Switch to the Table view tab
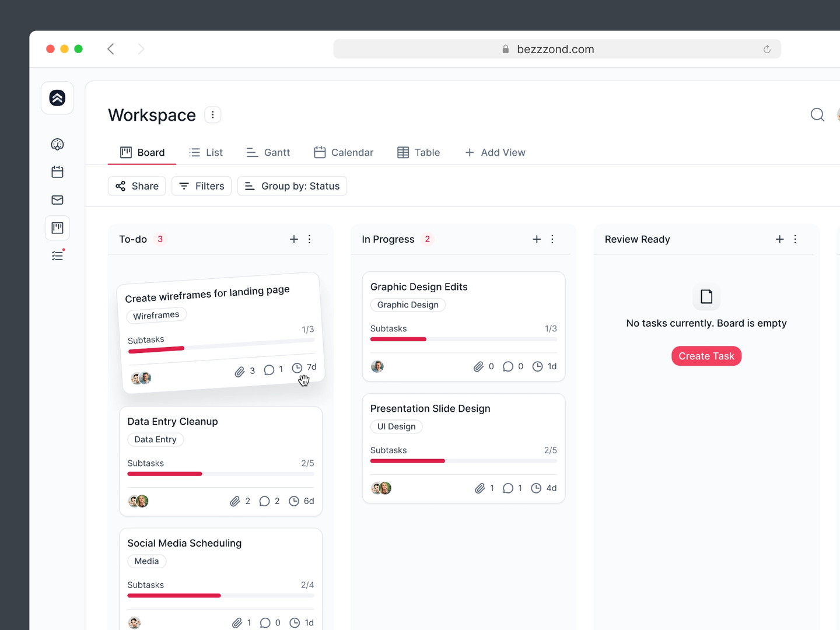Image resolution: width=840 pixels, height=630 pixels. coord(419,152)
